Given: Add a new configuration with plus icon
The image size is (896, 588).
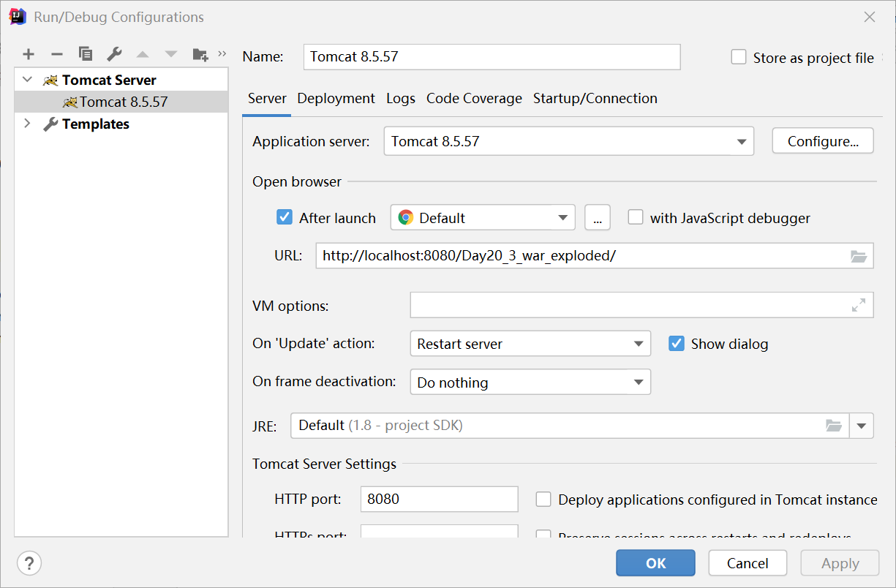Looking at the screenshot, I should [x=29, y=54].
